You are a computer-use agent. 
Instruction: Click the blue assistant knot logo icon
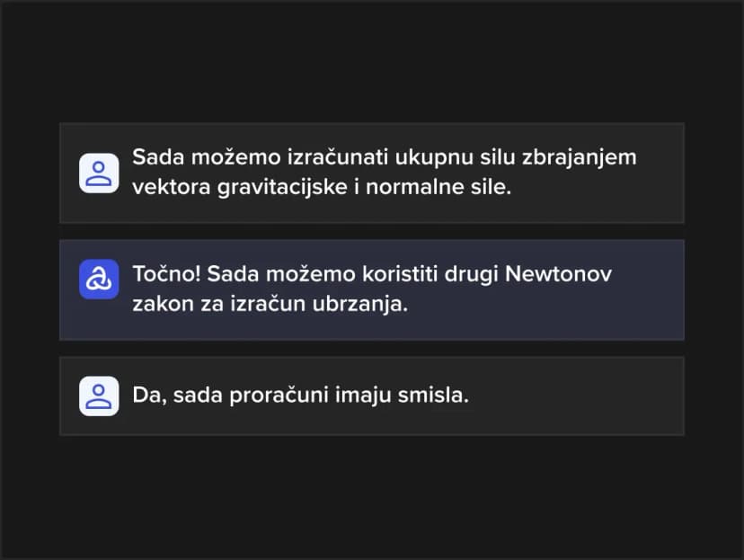[99, 279]
